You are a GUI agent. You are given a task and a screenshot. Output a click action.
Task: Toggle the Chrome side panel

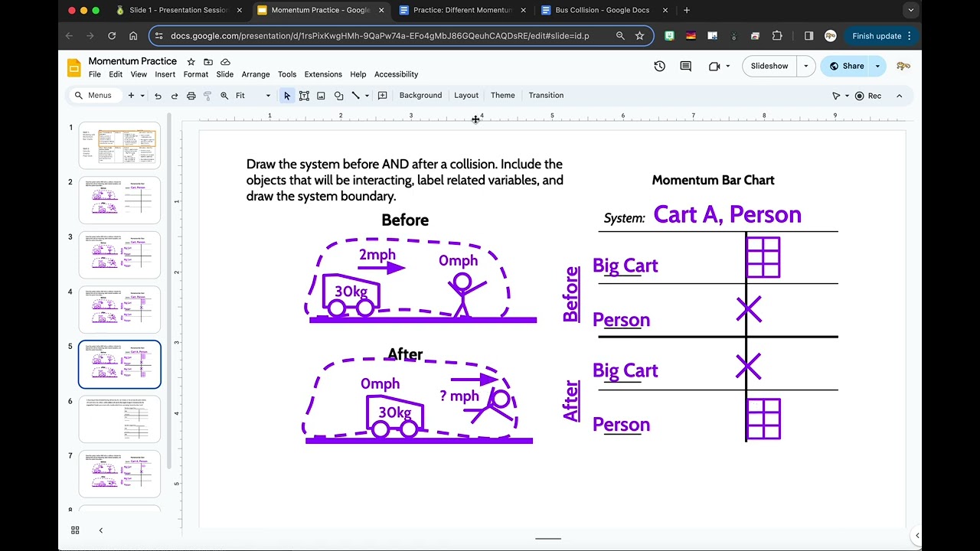(809, 36)
